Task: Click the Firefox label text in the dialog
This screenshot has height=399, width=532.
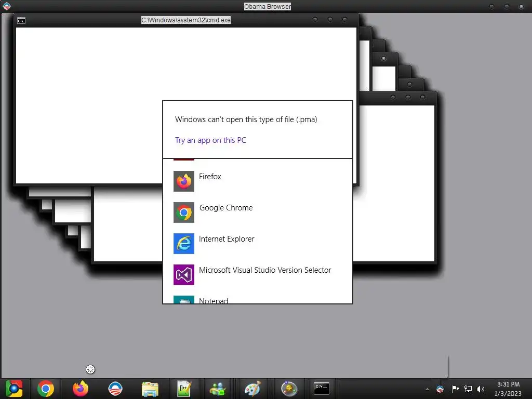Action: coord(210,177)
